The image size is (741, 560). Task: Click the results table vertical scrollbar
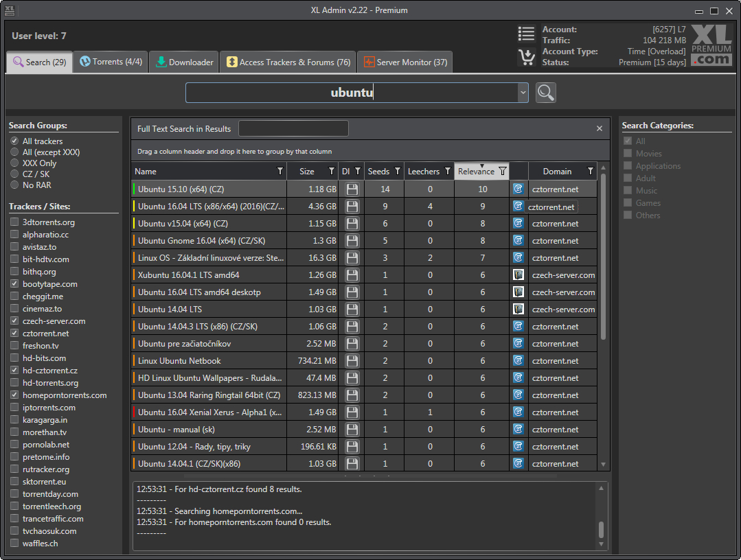point(603,257)
